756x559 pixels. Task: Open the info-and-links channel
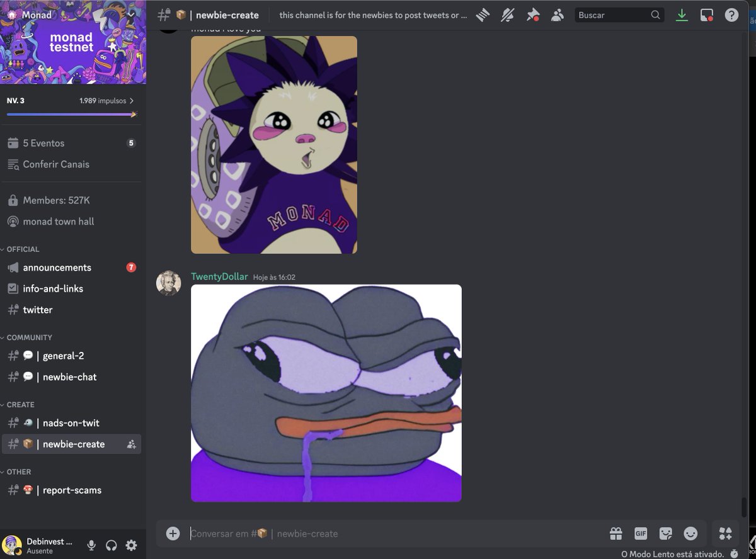(73, 288)
